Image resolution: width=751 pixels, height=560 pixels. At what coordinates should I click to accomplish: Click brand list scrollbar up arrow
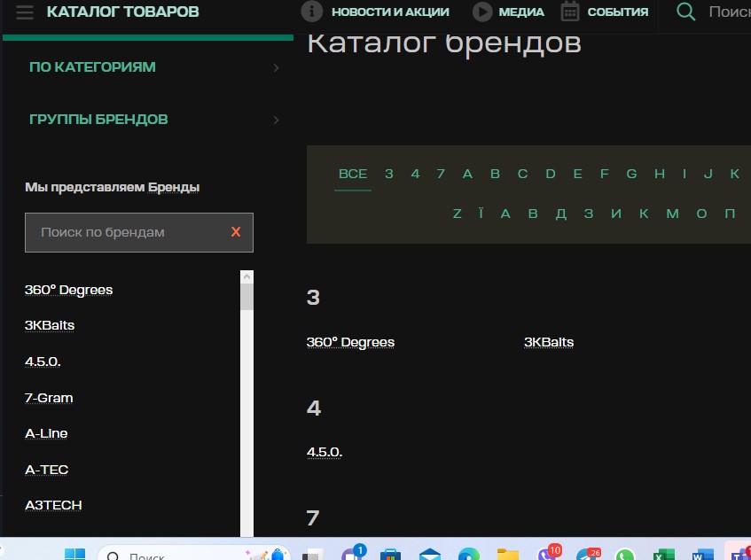[x=246, y=276]
